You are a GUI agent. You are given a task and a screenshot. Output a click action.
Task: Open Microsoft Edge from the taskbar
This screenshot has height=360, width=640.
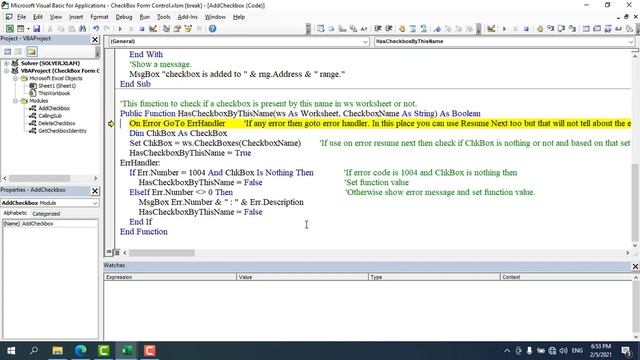click(x=81, y=351)
